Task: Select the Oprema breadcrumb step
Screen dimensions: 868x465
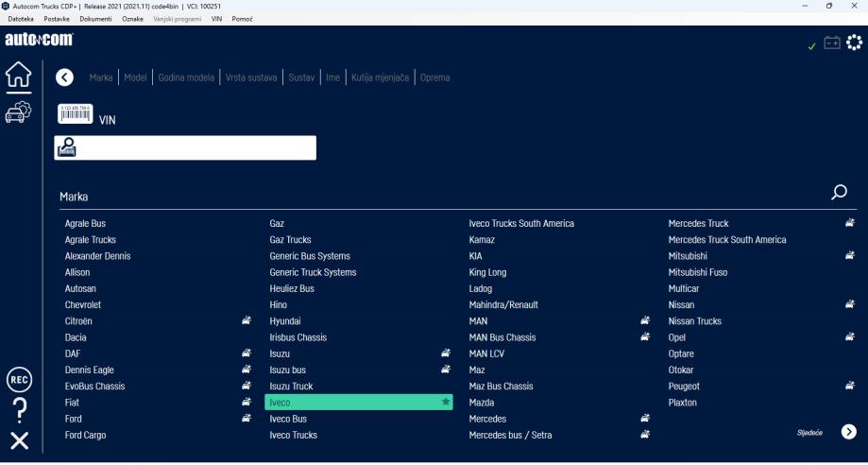Action: tap(435, 77)
